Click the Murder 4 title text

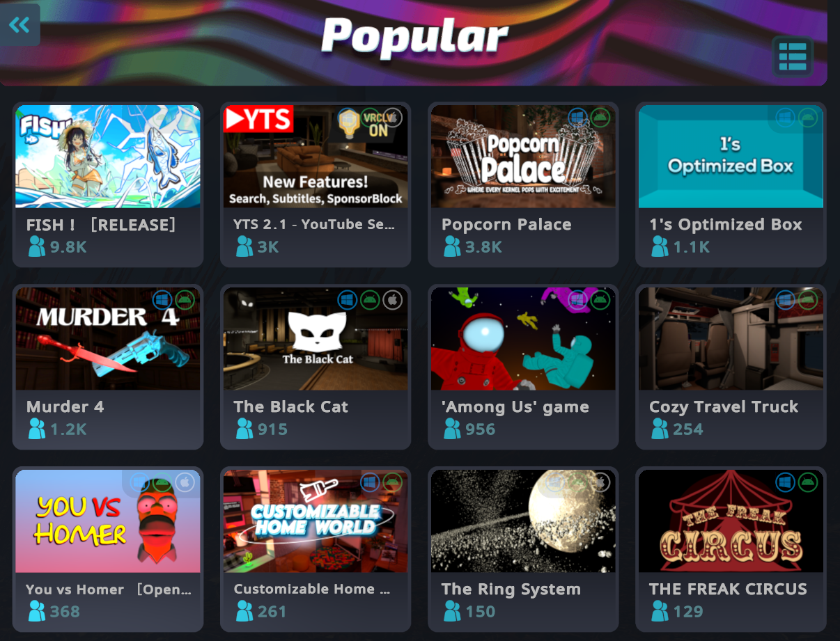[x=65, y=406]
